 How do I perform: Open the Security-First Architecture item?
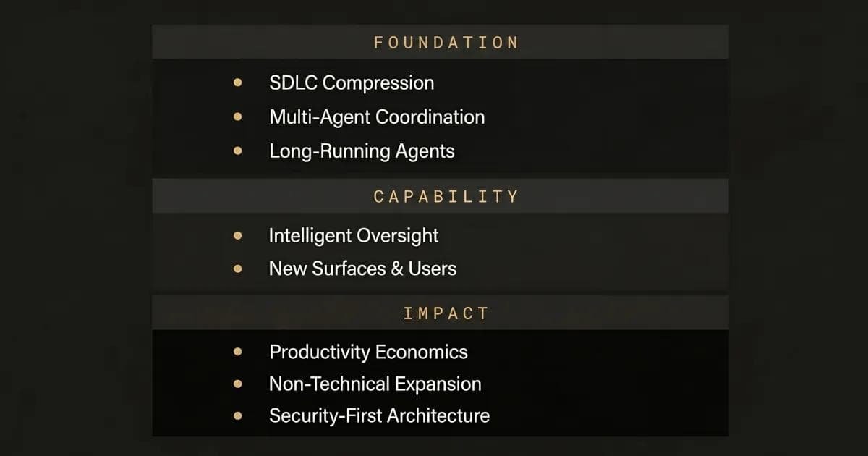tap(379, 416)
